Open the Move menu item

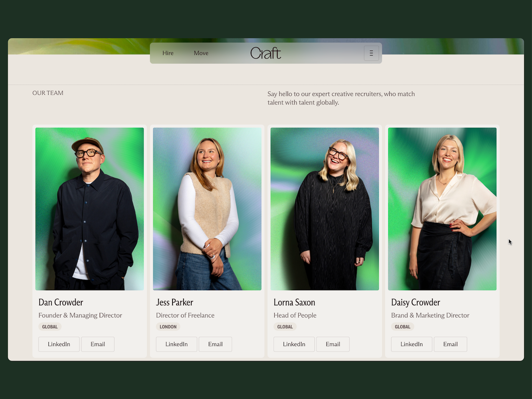coord(201,53)
